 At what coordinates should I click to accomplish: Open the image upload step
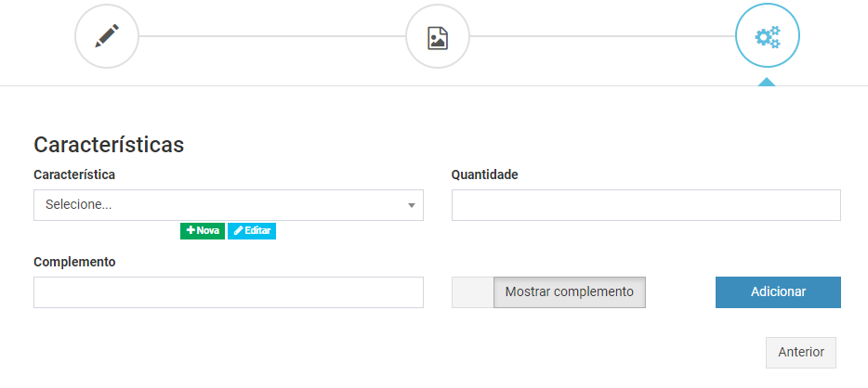[438, 36]
